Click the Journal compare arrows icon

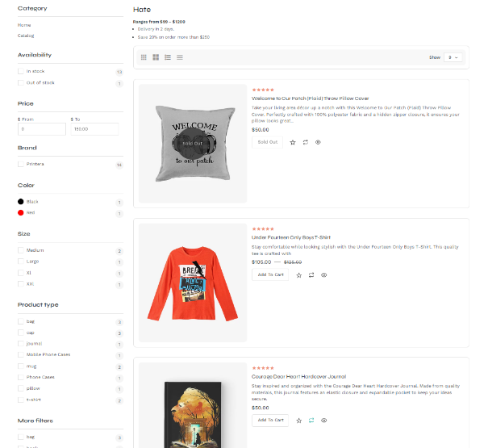pyautogui.click(x=311, y=421)
